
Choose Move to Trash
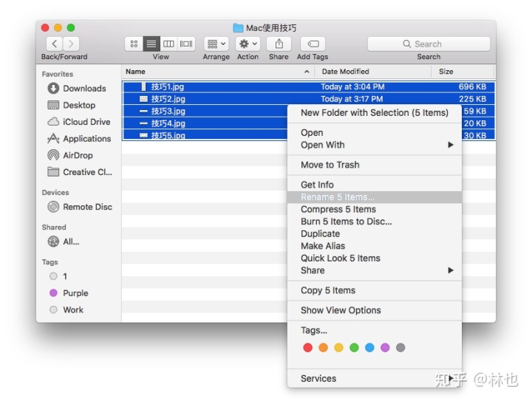pyautogui.click(x=375, y=165)
